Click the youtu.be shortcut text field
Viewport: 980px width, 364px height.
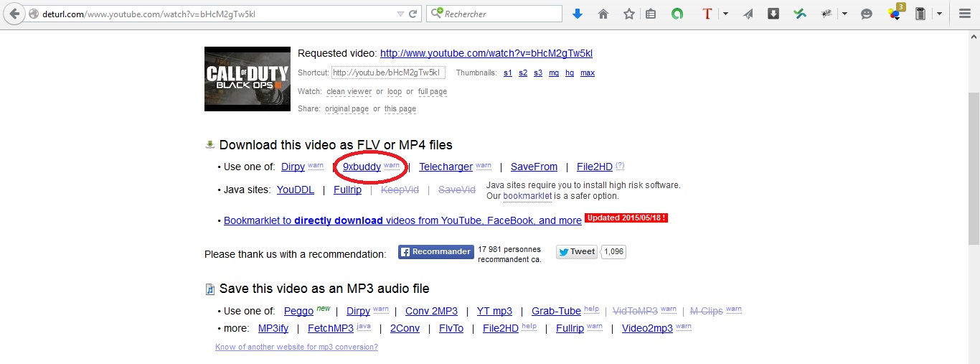click(388, 73)
